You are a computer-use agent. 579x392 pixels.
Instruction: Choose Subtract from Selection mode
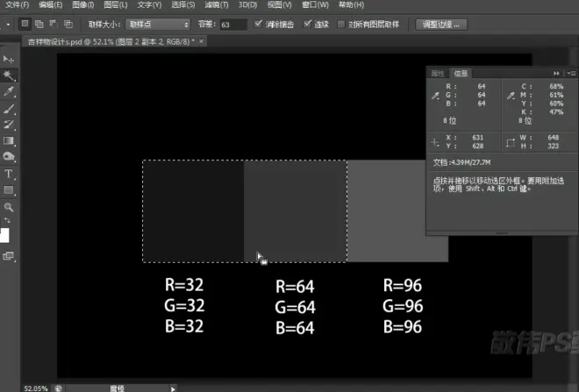(54, 24)
